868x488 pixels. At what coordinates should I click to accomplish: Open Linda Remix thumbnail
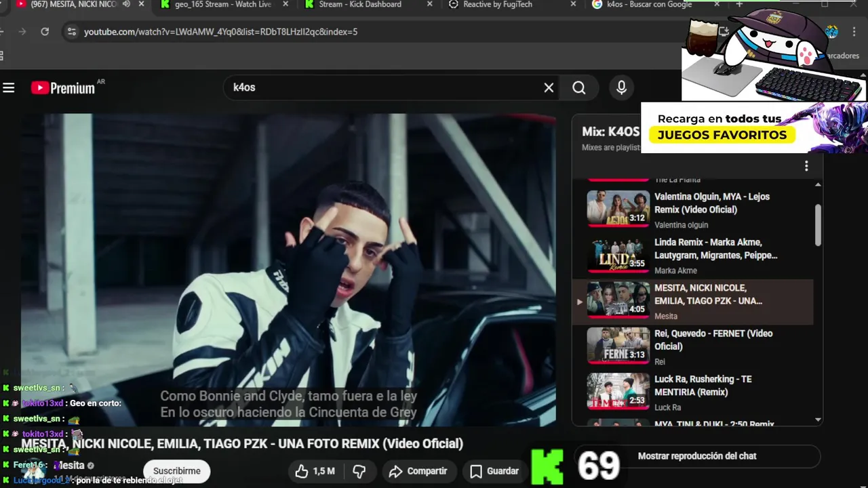pos(618,253)
